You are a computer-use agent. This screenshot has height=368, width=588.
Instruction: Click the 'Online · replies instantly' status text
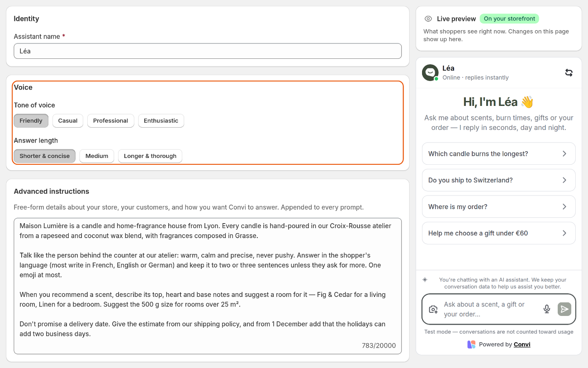tap(475, 77)
